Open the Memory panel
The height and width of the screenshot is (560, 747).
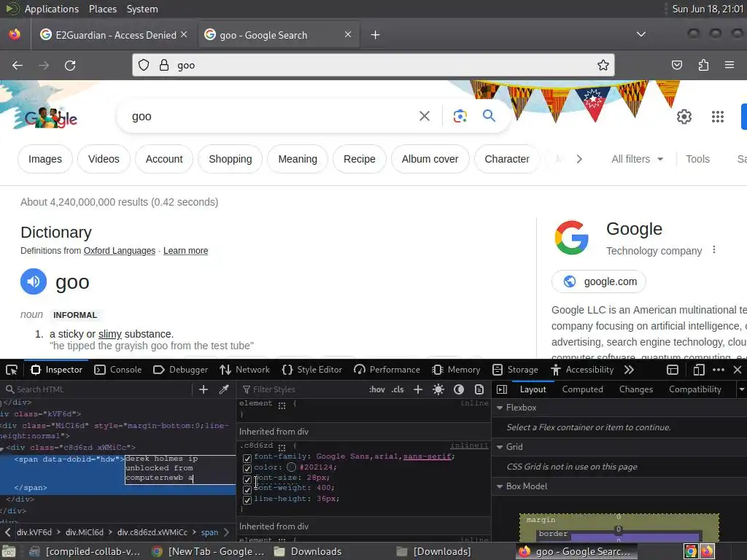pos(456,370)
